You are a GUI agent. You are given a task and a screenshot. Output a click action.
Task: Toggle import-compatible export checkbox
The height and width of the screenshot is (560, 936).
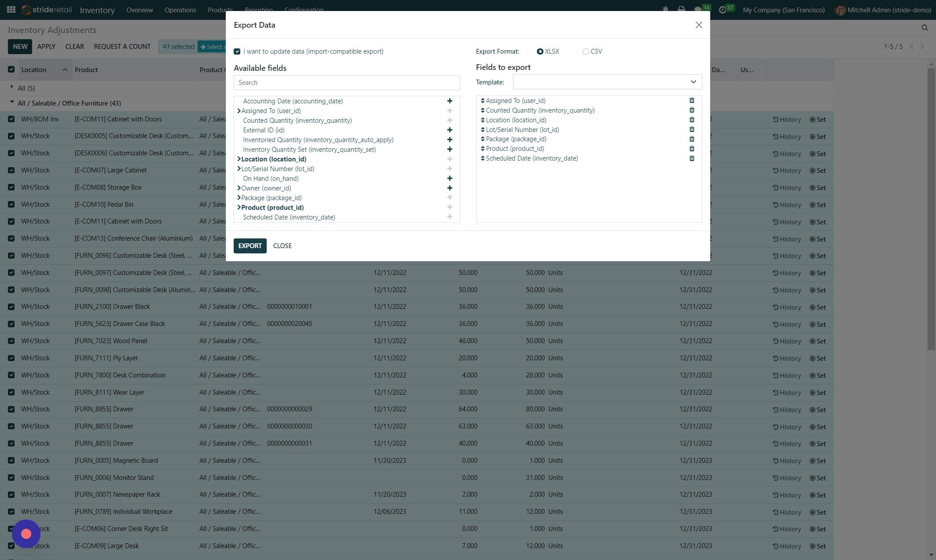[x=237, y=51]
